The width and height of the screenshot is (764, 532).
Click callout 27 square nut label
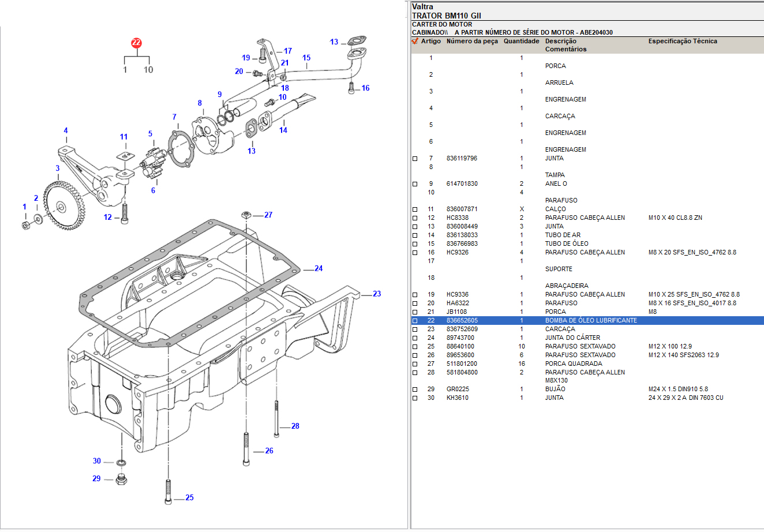(268, 215)
